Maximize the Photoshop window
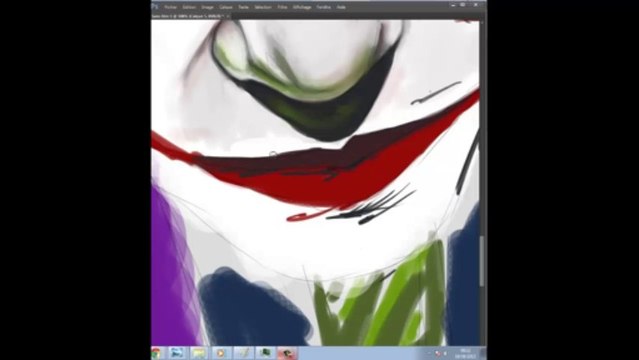This screenshot has height=360, width=639. coord(463,5)
